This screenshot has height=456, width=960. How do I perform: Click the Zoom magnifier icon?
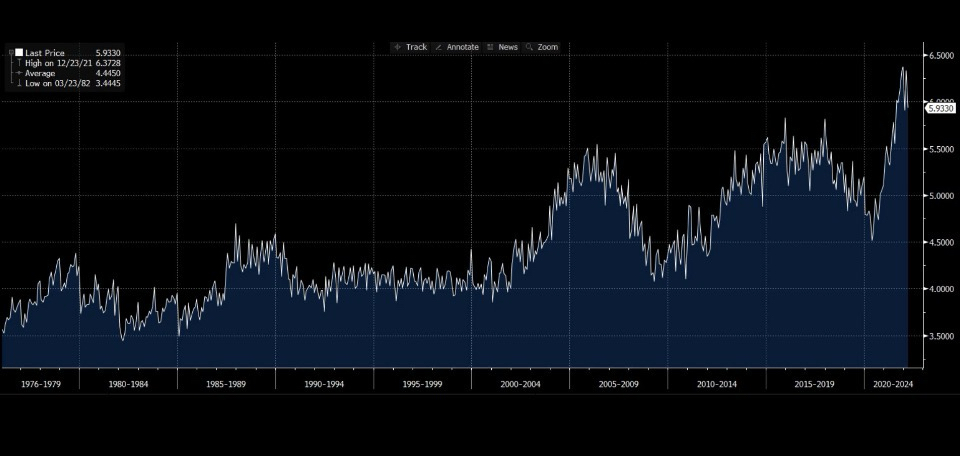coord(529,47)
